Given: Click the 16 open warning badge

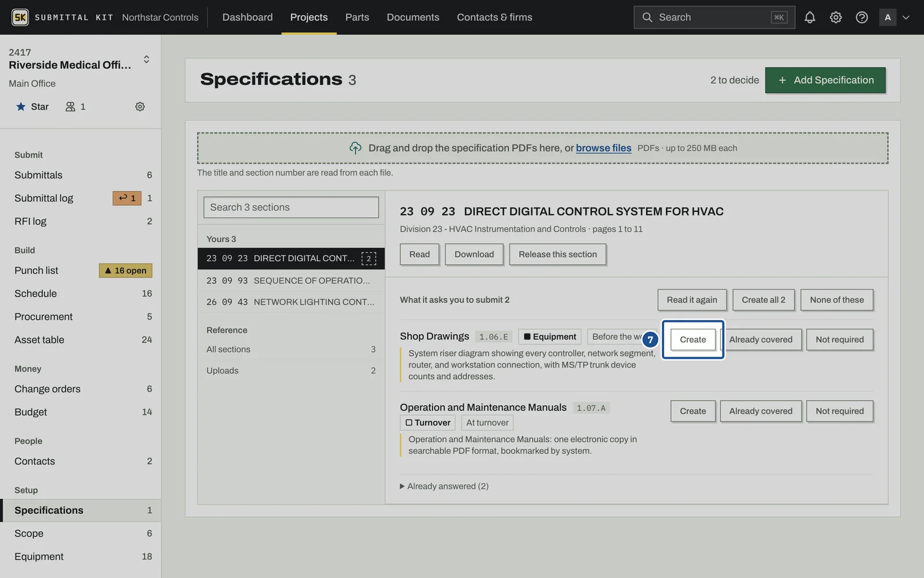Looking at the screenshot, I should pyautogui.click(x=125, y=271).
